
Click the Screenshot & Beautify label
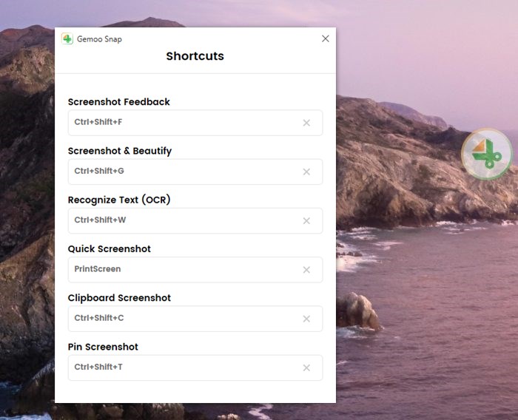pos(120,151)
